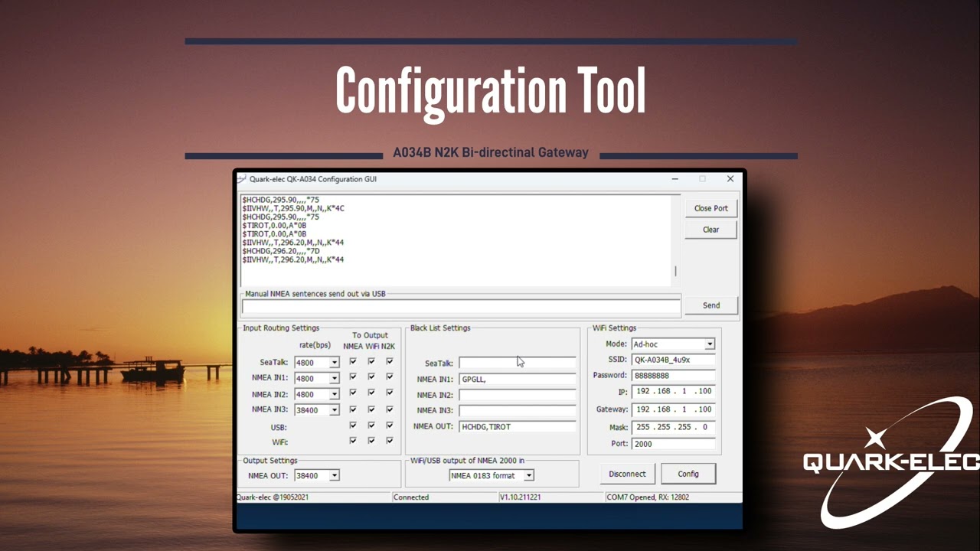Click status bar text Quark-elec @19052021

pos(273,497)
